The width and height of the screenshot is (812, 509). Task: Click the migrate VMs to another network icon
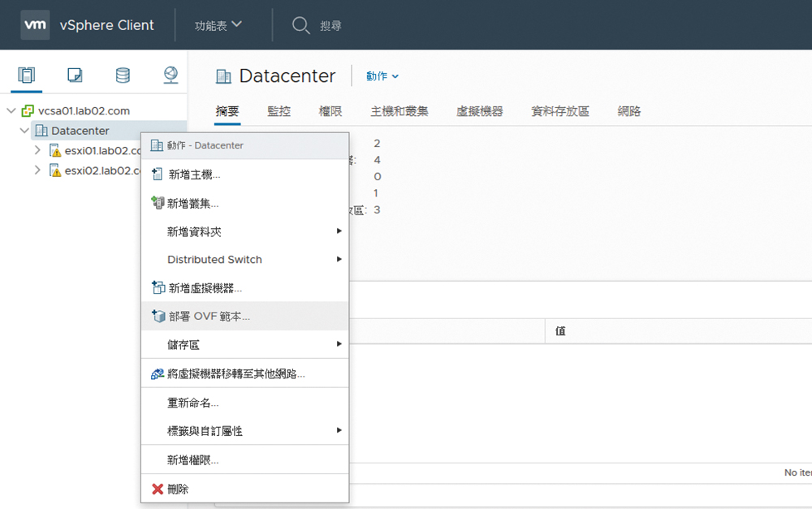pyautogui.click(x=158, y=373)
